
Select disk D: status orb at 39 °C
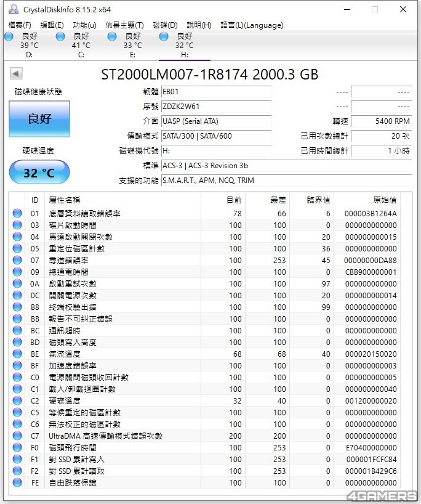(x=9, y=36)
